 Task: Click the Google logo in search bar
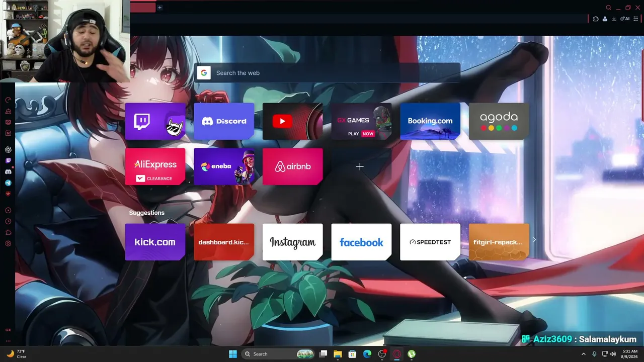click(x=204, y=73)
